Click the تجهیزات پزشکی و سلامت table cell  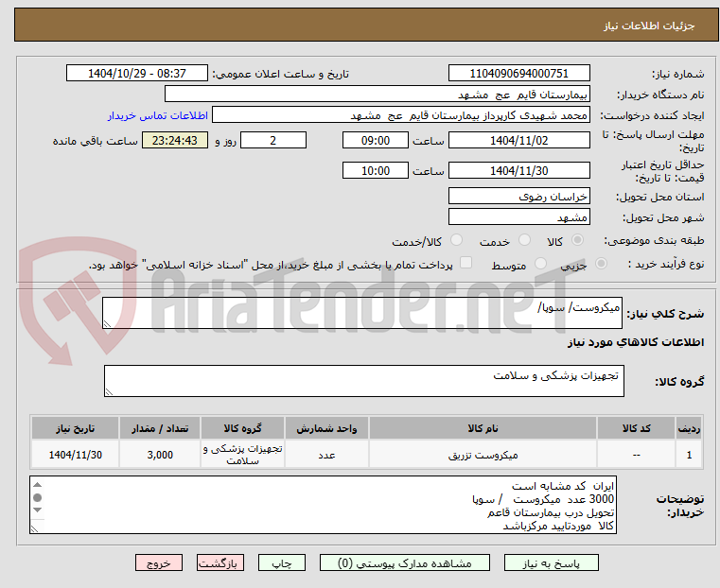pyautogui.click(x=242, y=455)
